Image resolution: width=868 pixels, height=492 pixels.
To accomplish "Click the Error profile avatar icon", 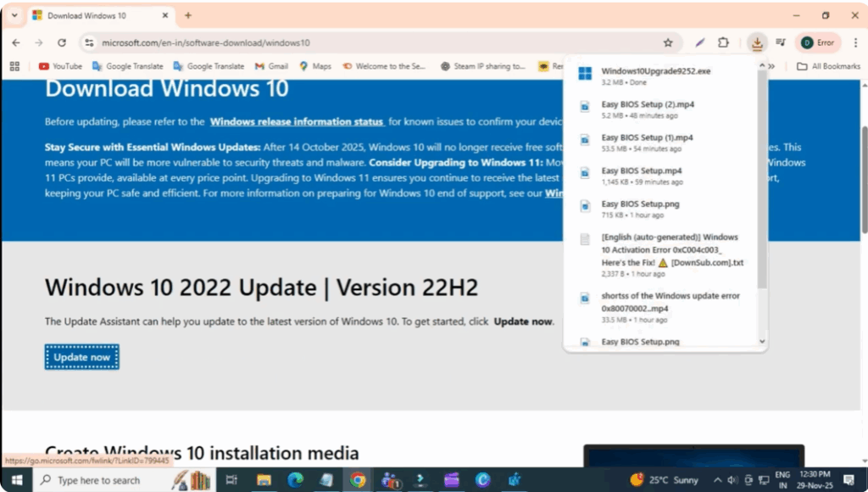I will click(817, 42).
